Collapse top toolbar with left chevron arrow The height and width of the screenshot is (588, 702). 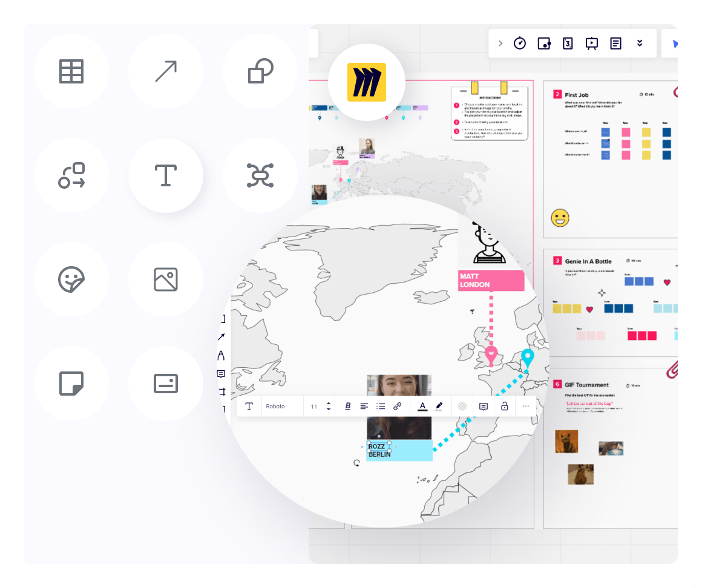(x=500, y=44)
